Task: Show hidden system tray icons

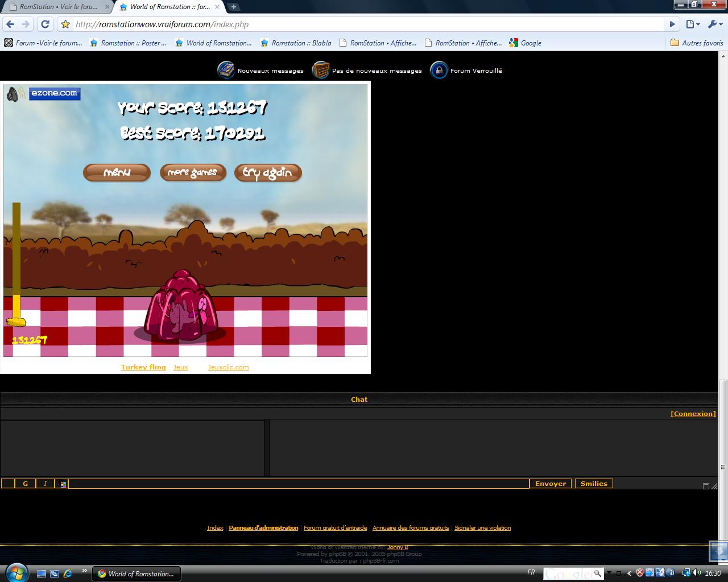Action: [629, 573]
